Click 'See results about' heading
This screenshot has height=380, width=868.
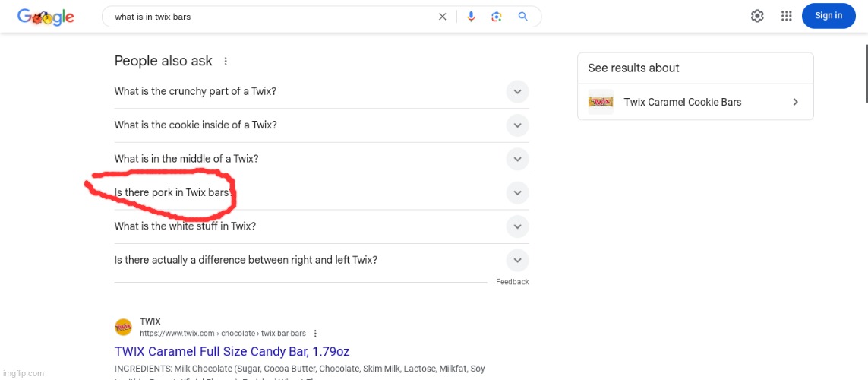633,68
